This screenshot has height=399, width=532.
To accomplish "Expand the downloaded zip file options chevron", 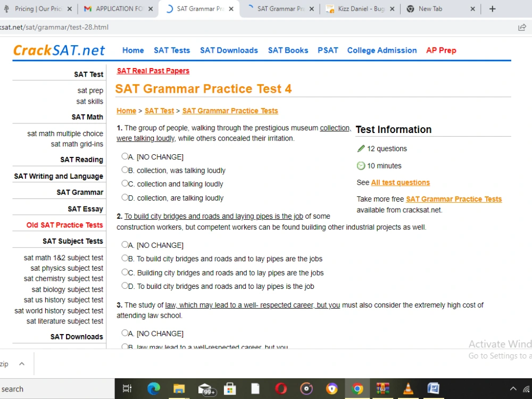I will point(22,364).
